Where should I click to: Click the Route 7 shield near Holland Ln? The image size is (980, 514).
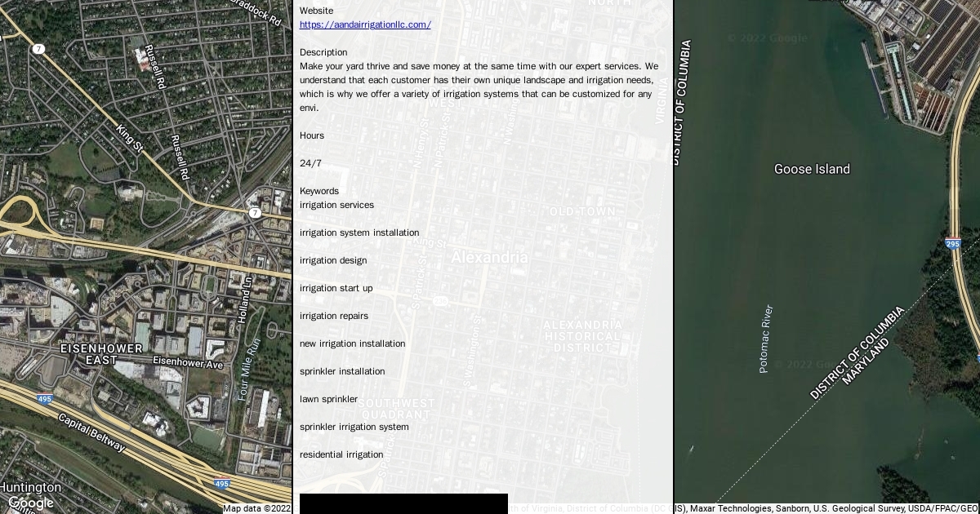(x=255, y=213)
